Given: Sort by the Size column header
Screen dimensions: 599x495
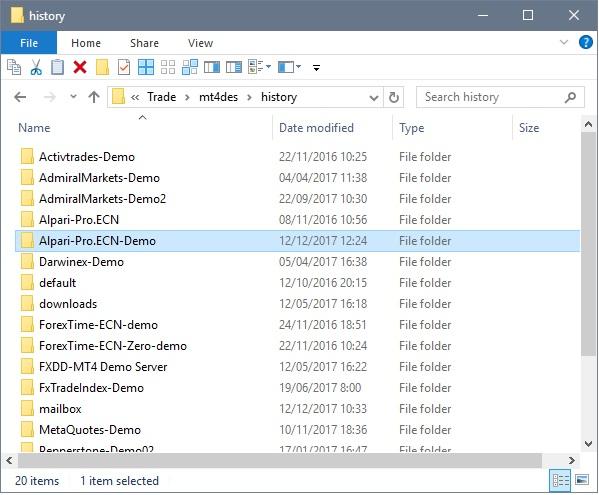Looking at the screenshot, I should [529, 128].
